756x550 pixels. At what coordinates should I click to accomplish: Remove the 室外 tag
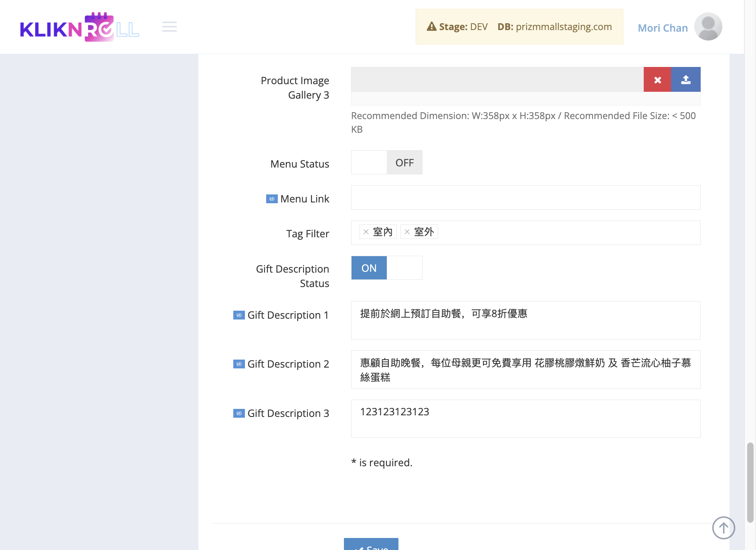coord(407,232)
